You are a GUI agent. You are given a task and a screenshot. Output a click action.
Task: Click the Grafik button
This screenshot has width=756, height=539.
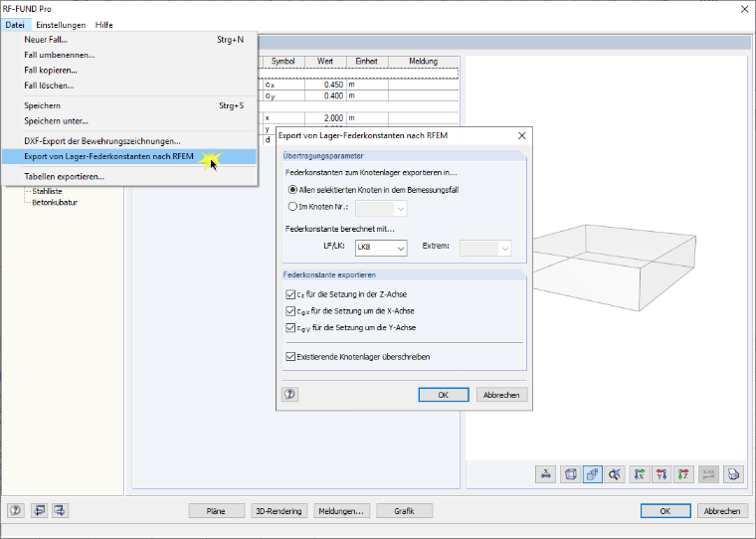(404, 510)
